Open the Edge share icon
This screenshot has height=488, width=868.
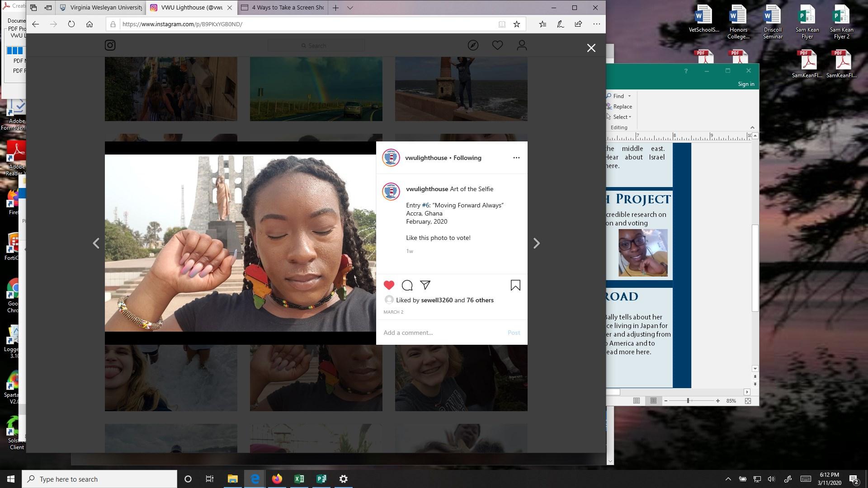pyautogui.click(x=578, y=24)
